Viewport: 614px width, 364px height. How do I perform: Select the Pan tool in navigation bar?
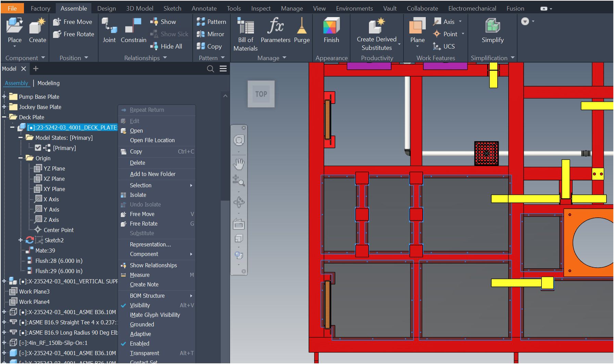click(x=239, y=164)
